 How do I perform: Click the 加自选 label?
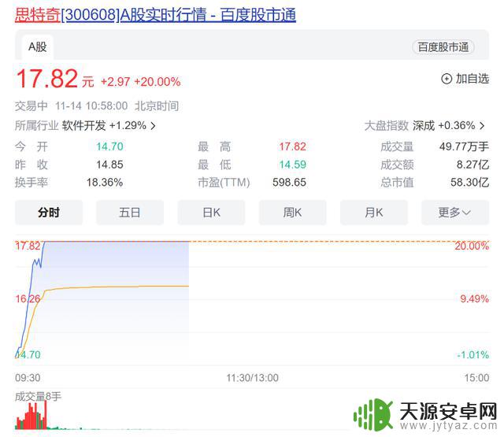coord(472,79)
